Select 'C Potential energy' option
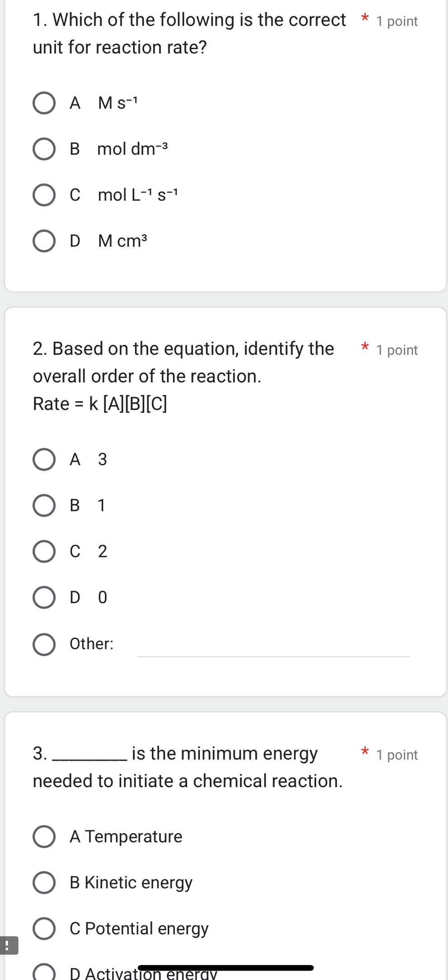Screen dimensions: 448x980 [x=44, y=929]
